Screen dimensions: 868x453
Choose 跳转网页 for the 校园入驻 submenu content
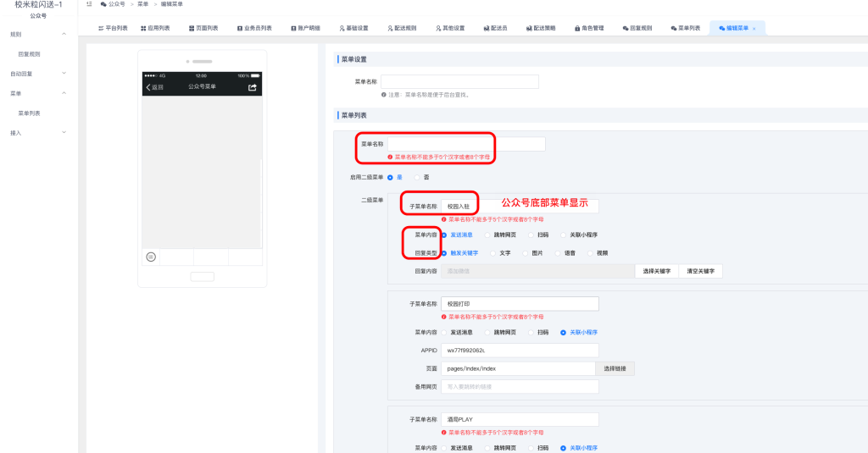click(487, 235)
